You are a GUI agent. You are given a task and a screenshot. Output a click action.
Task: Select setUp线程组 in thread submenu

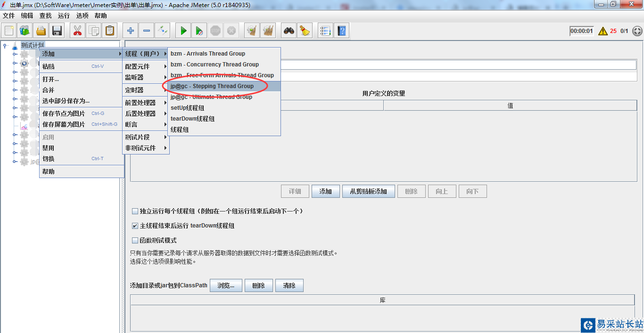pos(224,108)
